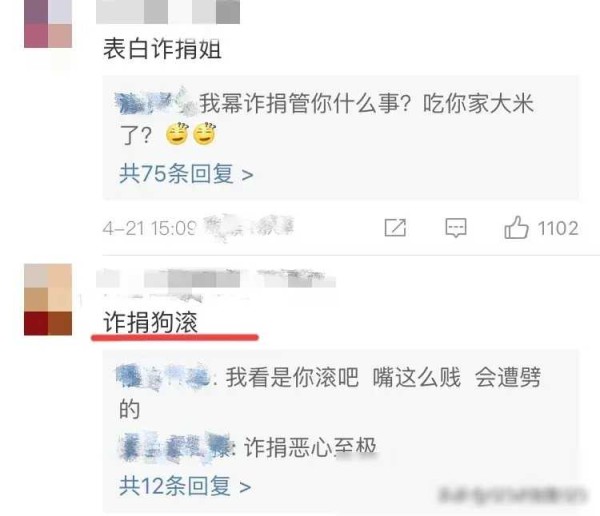Click the blurred replier name before 诈捐恶心至极
This screenshot has height=516, width=600.
point(175,446)
